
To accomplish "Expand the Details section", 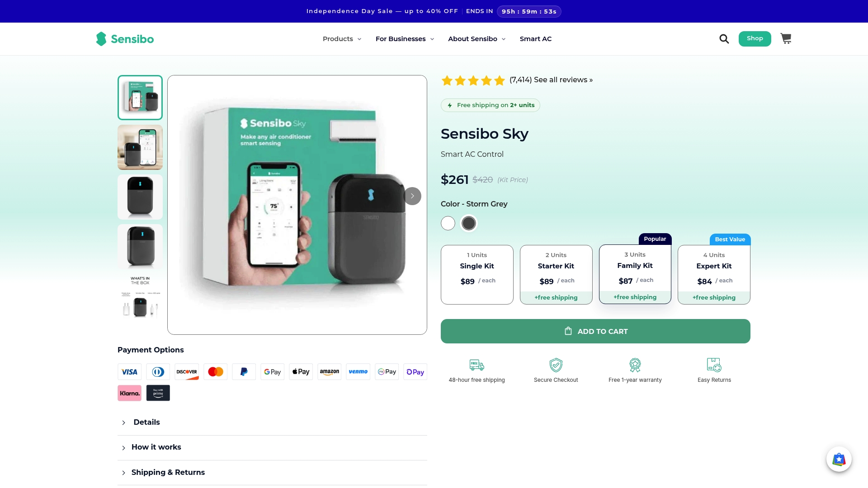I will tap(272, 422).
